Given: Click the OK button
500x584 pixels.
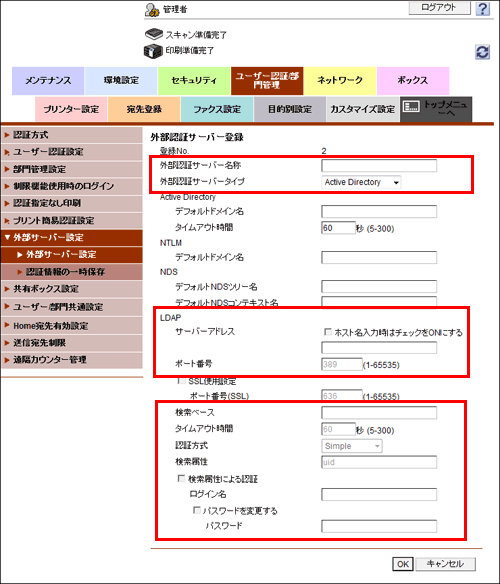Looking at the screenshot, I should coord(402,564).
